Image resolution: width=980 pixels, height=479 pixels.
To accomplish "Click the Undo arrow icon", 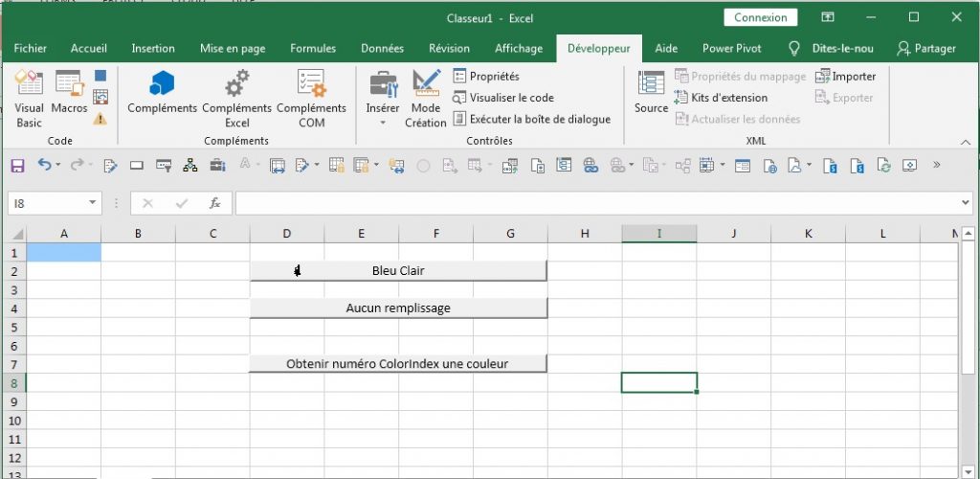I will [x=44, y=165].
